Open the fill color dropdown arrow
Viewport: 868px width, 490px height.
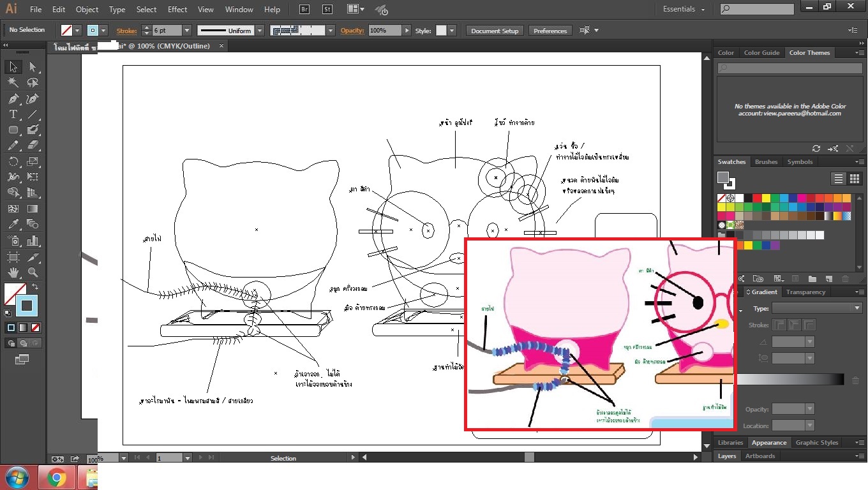[x=78, y=31]
